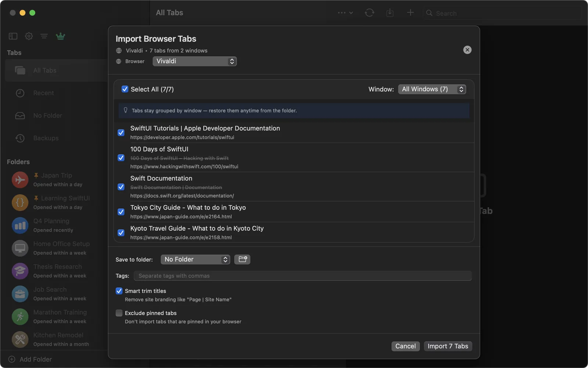The height and width of the screenshot is (368, 588).
Task: Uncheck the 100 Days of SwiftUI checkbox
Action: [x=121, y=158]
